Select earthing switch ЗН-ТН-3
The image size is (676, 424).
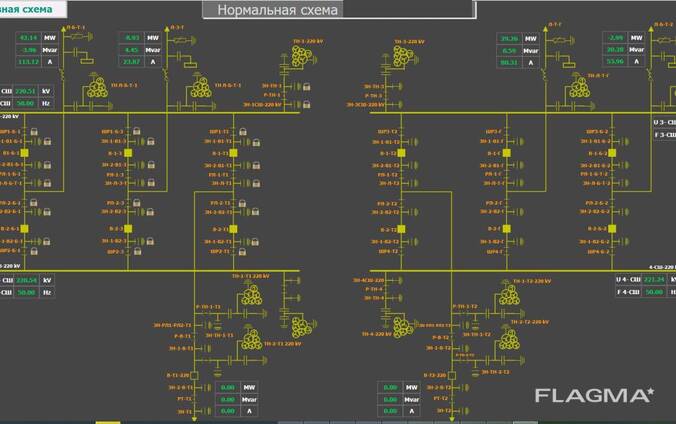[x=394, y=87]
